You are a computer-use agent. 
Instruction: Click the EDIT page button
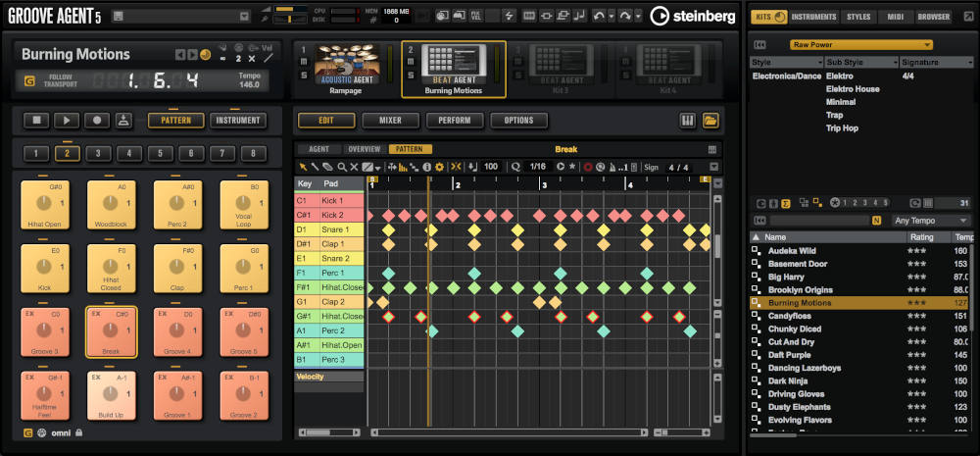coord(326,120)
